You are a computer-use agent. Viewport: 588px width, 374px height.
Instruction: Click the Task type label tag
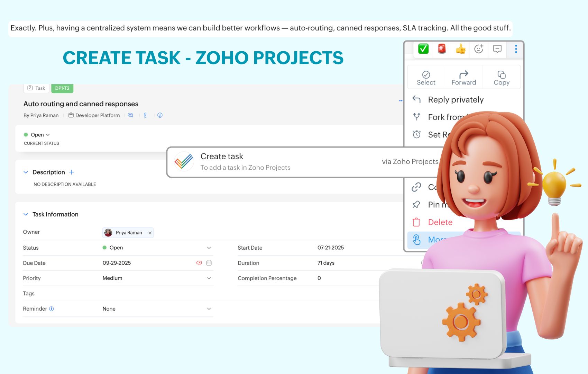[36, 88]
